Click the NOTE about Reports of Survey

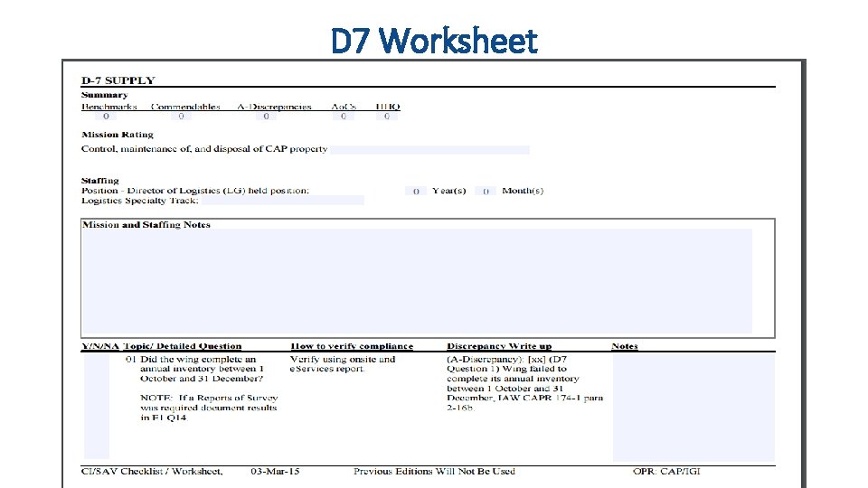(209, 408)
